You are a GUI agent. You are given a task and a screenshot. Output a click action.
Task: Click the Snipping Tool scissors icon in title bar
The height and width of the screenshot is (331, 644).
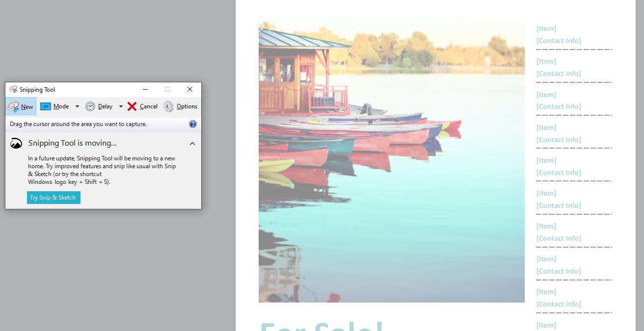point(13,90)
